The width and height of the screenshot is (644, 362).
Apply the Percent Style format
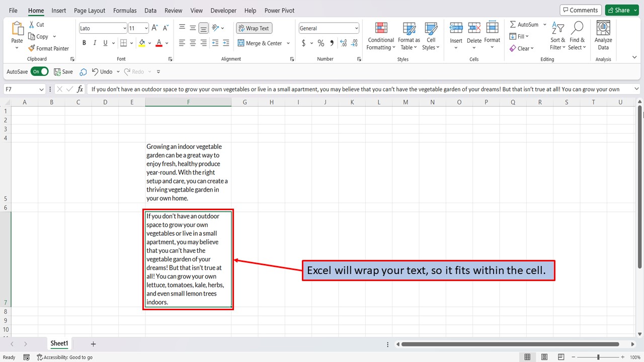tap(321, 43)
